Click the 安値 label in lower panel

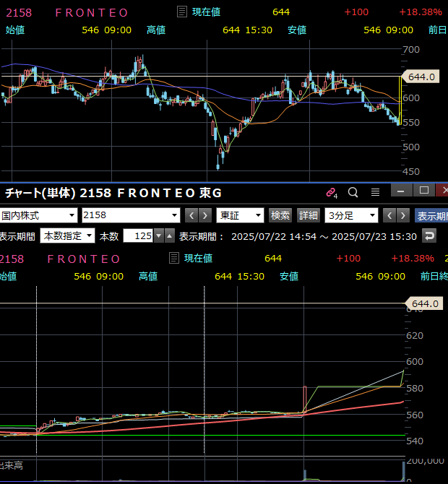[x=289, y=276]
